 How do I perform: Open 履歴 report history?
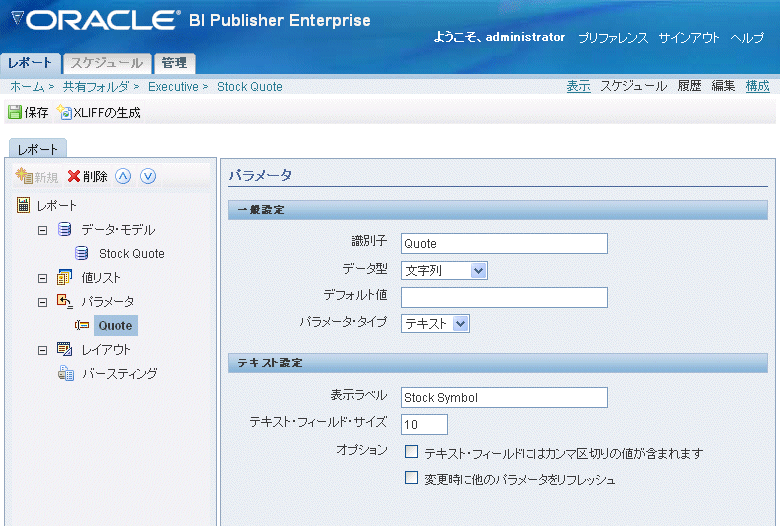(x=689, y=86)
